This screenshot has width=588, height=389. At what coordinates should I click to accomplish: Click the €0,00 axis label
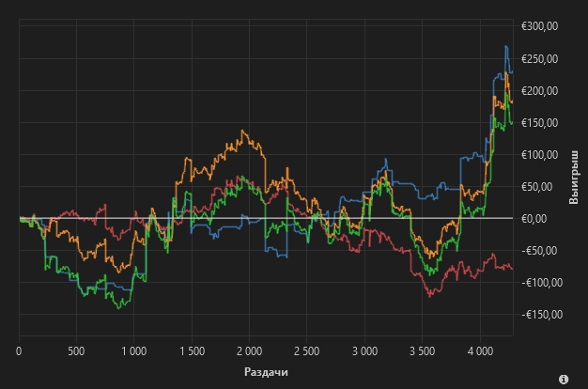tap(534, 218)
